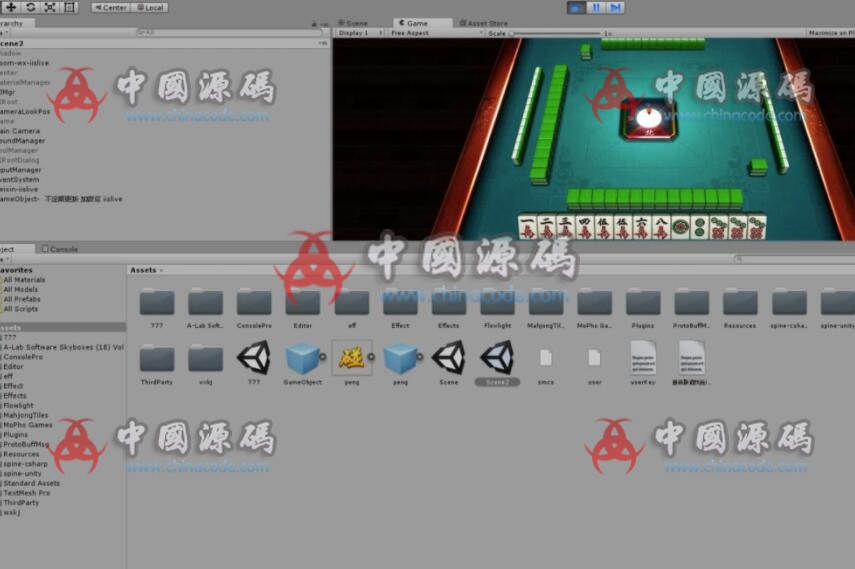Select the wxkj folder icon in grid
The image size is (855, 569).
click(205, 359)
